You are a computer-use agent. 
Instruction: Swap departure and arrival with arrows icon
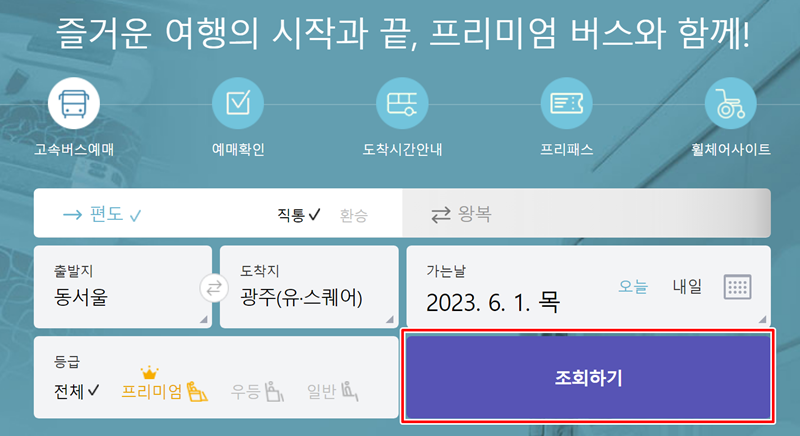pyautogui.click(x=214, y=288)
